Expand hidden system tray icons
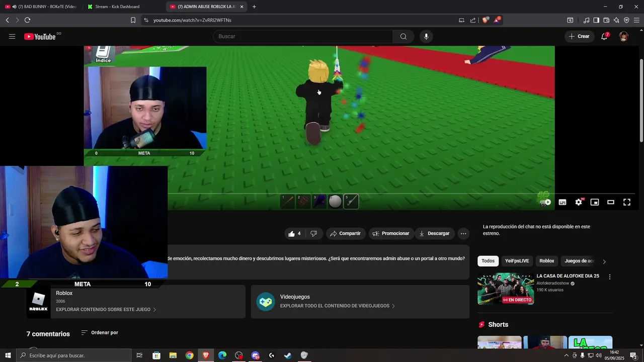644x362 pixels. 567,355
